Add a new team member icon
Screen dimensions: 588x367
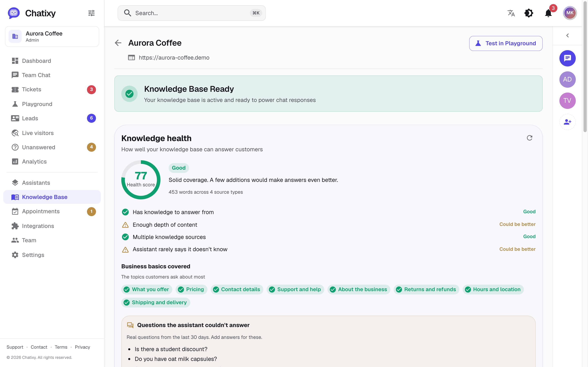coord(567,122)
